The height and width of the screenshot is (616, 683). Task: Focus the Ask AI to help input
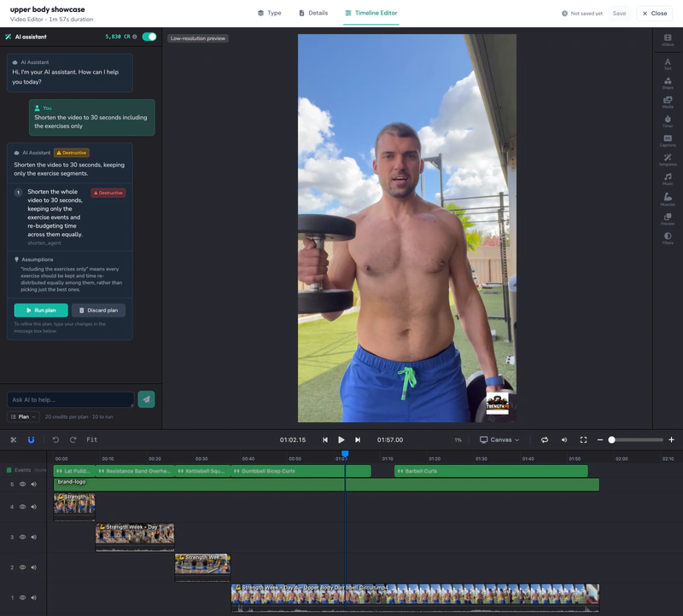tap(71, 399)
